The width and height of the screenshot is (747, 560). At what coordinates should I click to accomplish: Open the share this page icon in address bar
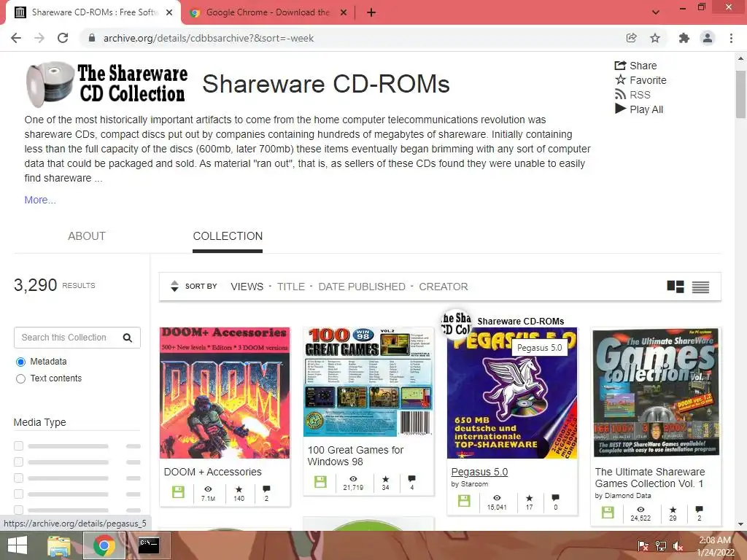(631, 38)
